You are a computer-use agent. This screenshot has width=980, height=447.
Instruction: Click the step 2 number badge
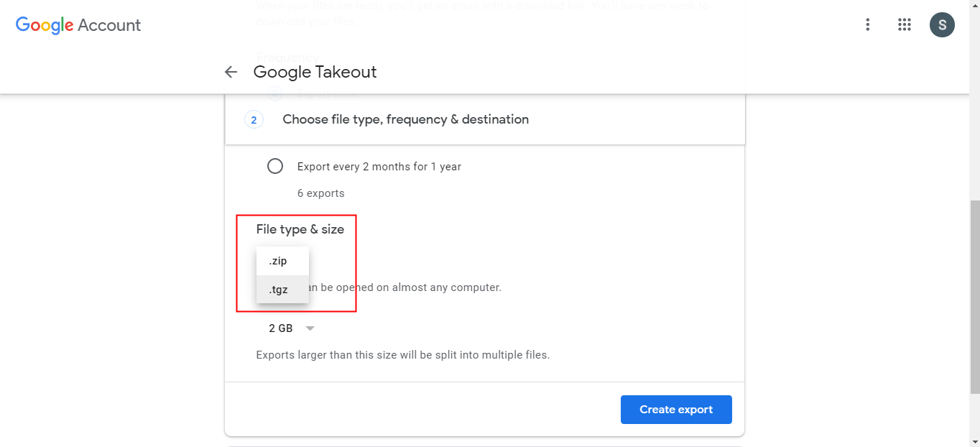click(254, 119)
